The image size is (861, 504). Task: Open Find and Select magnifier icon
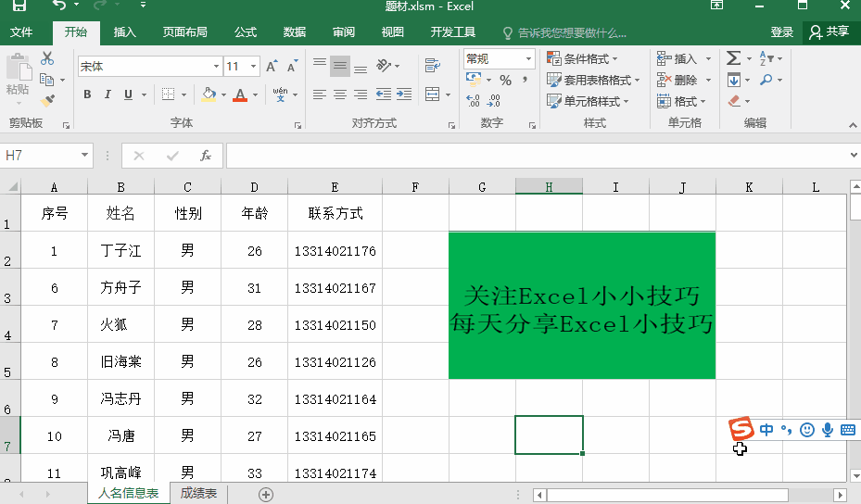point(766,81)
